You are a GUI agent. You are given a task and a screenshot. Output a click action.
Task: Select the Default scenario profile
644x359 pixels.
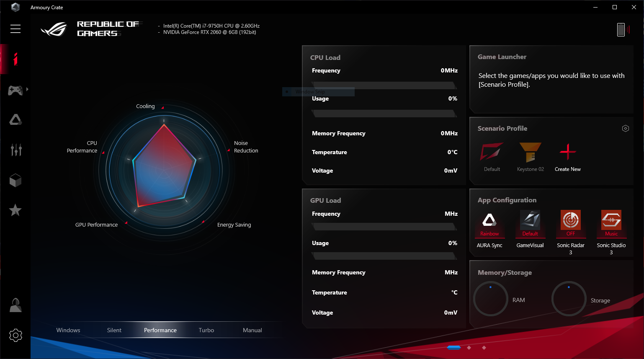[x=492, y=157]
